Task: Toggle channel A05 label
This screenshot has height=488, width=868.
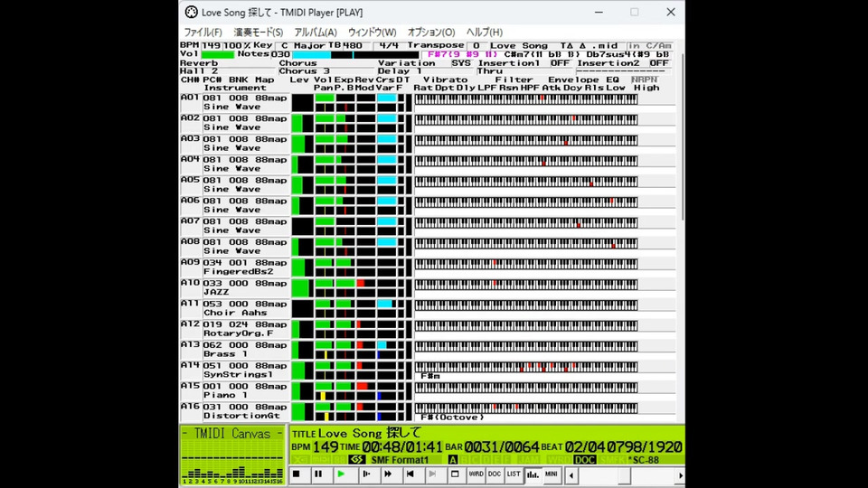Action: coord(191,180)
